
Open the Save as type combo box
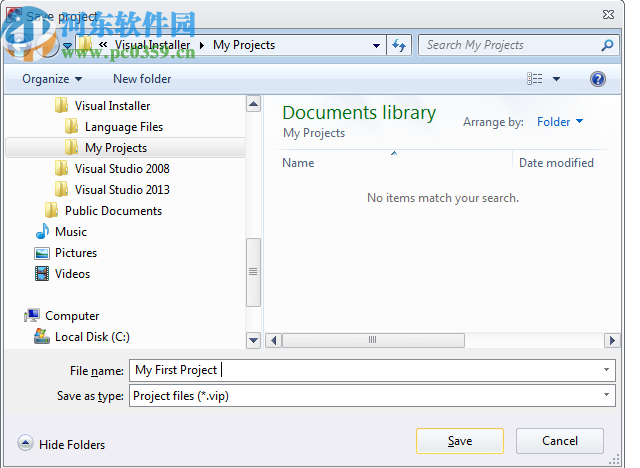(372, 395)
